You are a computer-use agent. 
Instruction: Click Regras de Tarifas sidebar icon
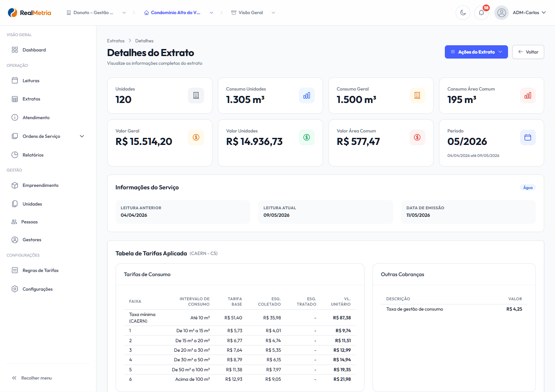click(15, 270)
